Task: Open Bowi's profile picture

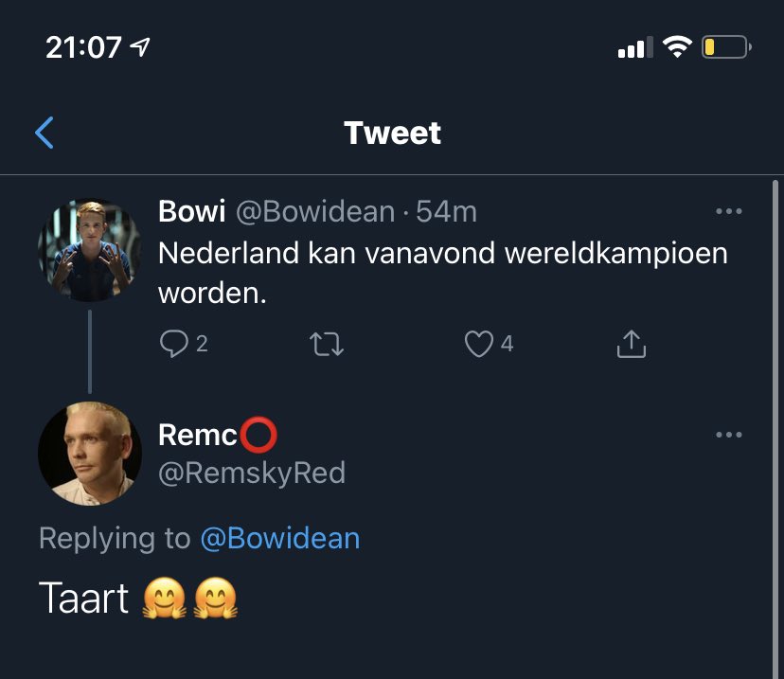Action: [90, 250]
